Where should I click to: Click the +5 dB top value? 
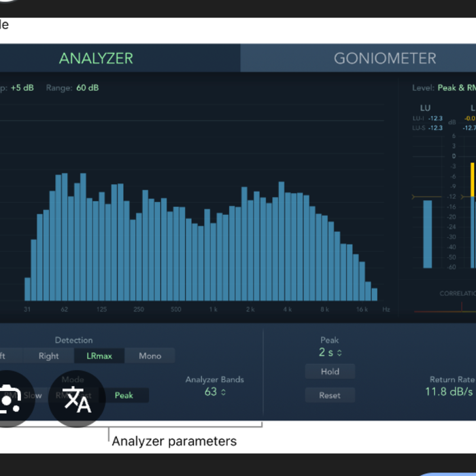[22, 88]
